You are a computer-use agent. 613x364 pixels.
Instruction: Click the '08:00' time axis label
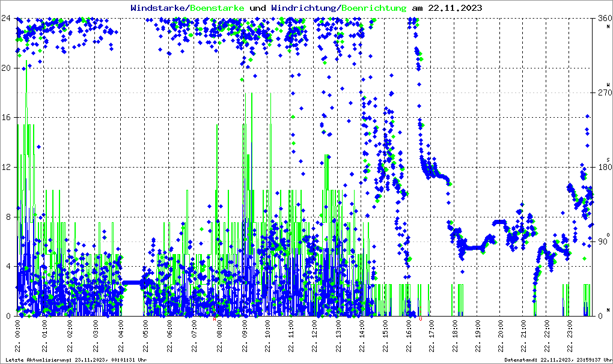click(220, 336)
